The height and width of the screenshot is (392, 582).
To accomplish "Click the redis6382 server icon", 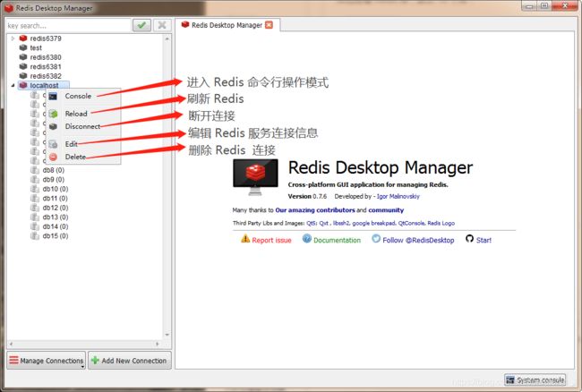I will 23,76.
